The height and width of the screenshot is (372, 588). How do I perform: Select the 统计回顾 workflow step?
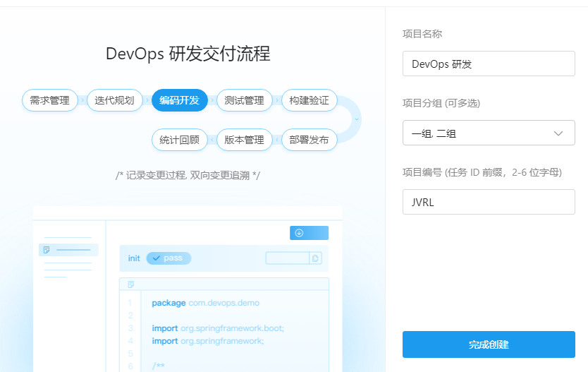(180, 140)
